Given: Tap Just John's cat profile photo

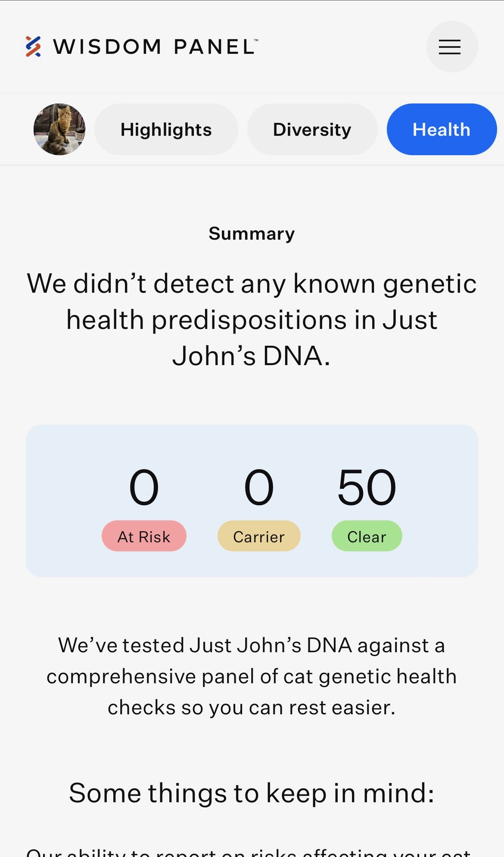Looking at the screenshot, I should [x=59, y=129].
